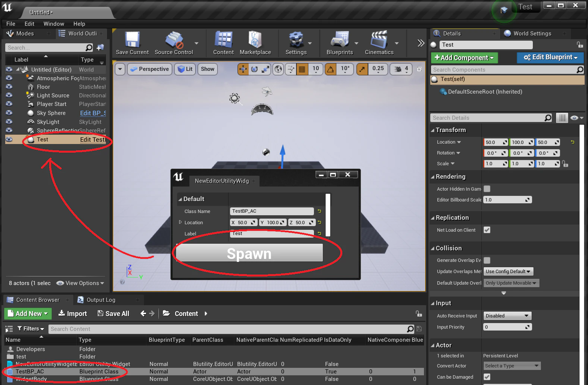Click the camera speed icon in viewport

pos(398,69)
